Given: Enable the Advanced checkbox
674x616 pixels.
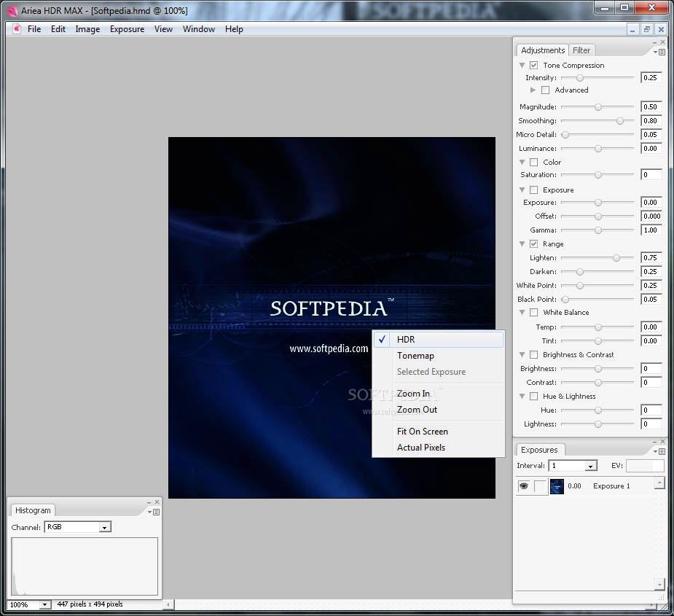Looking at the screenshot, I should [545, 90].
